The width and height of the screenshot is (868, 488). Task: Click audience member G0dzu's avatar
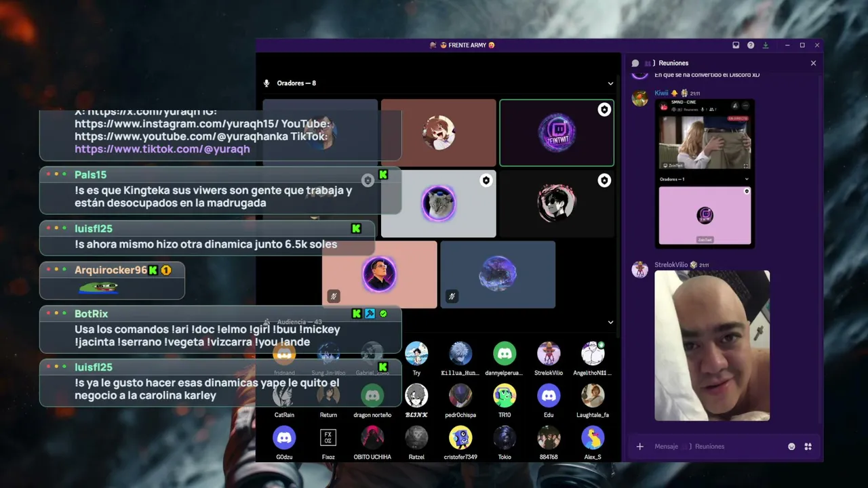(x=284, y=437)
